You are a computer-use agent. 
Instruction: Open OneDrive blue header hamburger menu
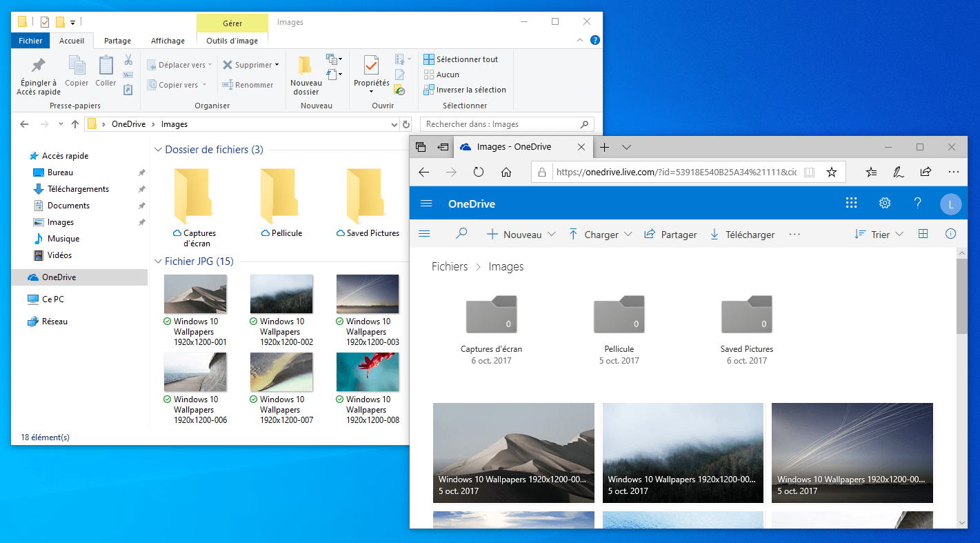(x=426, y=204)
